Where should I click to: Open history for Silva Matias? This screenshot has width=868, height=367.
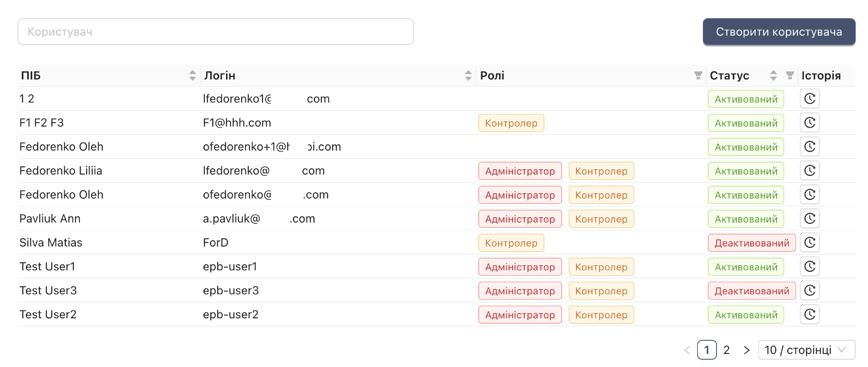[x=809, y=243]
